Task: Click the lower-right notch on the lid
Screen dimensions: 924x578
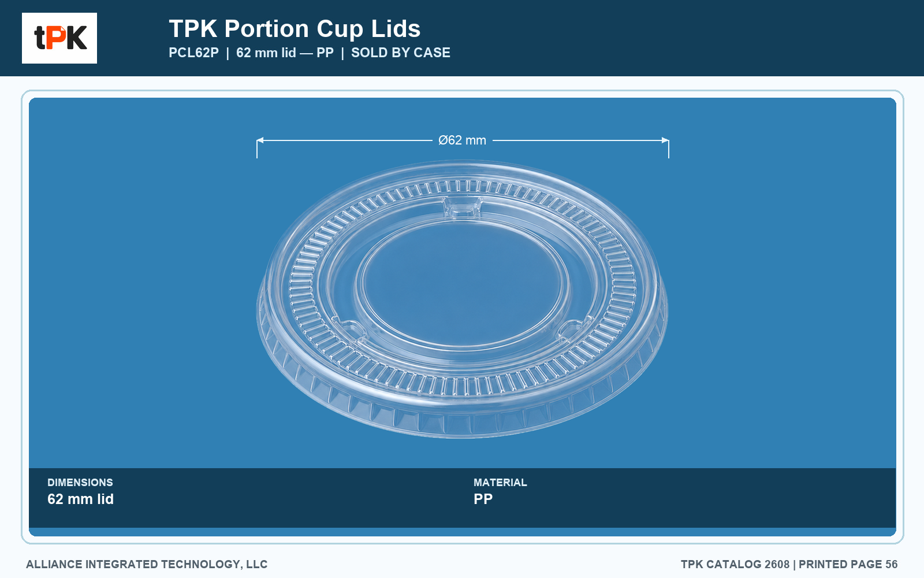Action: pos(573,331)
